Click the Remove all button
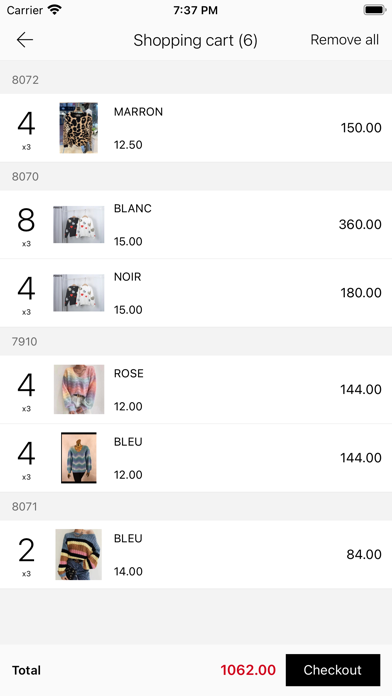The image size is (392, 696). (344, 40)
